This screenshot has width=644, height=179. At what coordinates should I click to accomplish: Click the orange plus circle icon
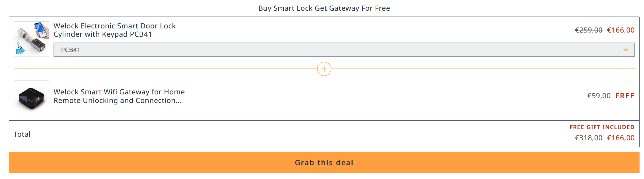(324, 69)
